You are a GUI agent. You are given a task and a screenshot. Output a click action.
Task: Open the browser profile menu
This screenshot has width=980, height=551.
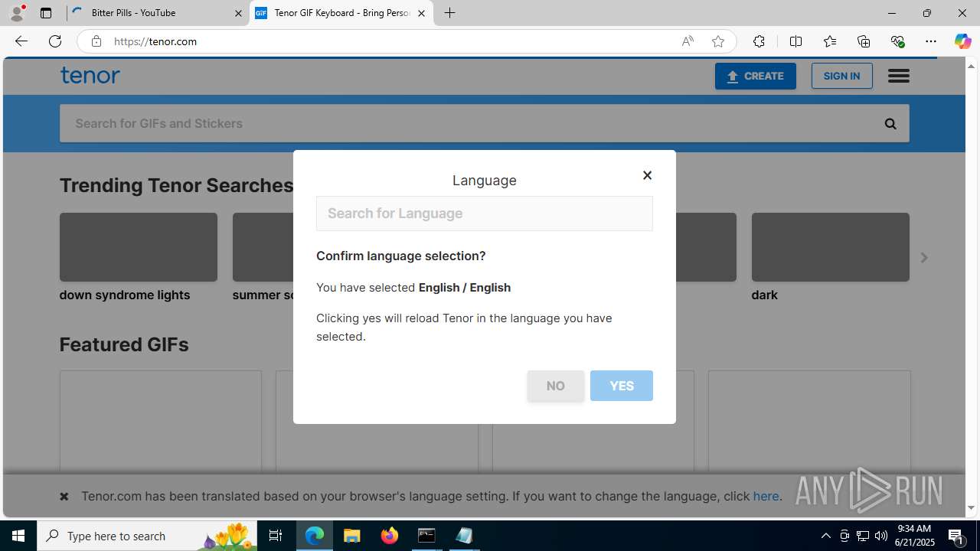click(17, 13)
